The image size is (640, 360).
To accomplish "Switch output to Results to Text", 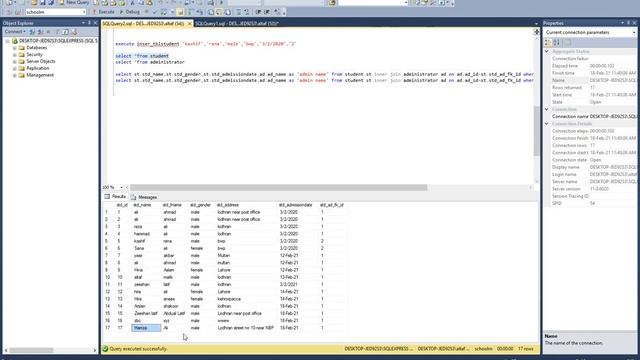I will [211, 12].
